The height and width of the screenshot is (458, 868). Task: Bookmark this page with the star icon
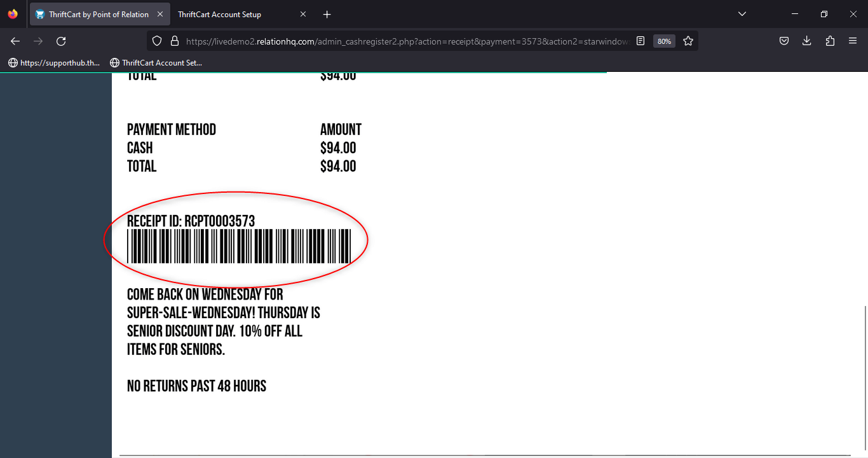(x=688, y=40)
